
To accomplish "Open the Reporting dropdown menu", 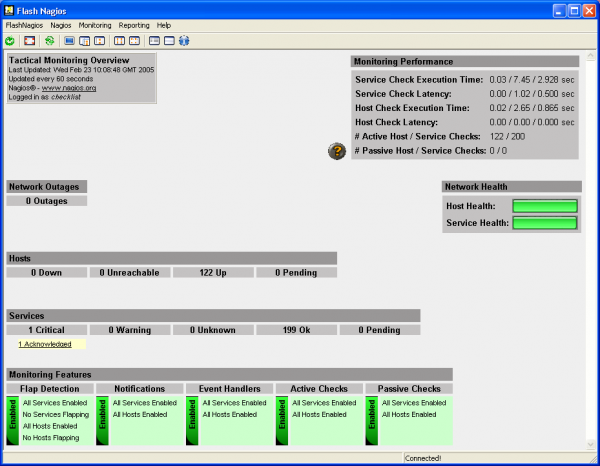I will (x=134, y=24).
